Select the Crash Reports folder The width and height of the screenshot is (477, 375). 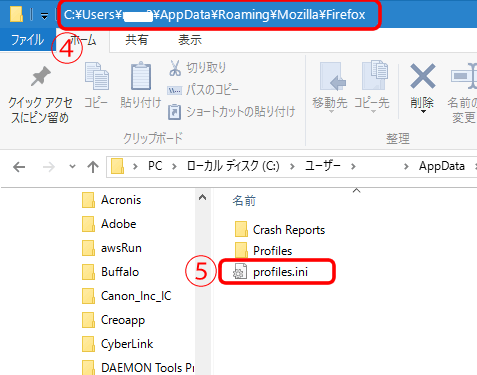click(280, 230)
